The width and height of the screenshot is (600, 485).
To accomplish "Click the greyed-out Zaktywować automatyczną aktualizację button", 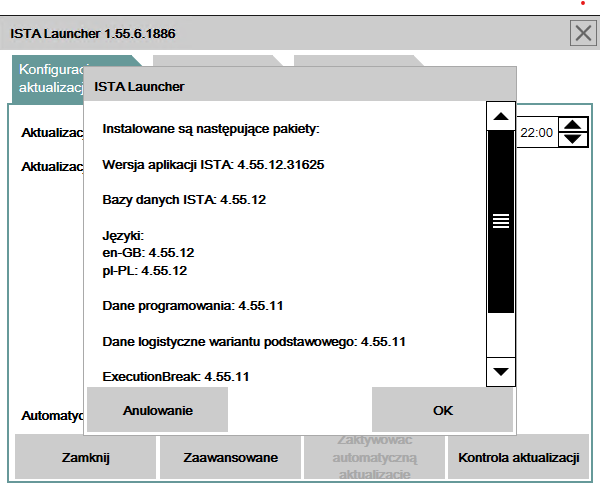I will click(x=375, y=457).
